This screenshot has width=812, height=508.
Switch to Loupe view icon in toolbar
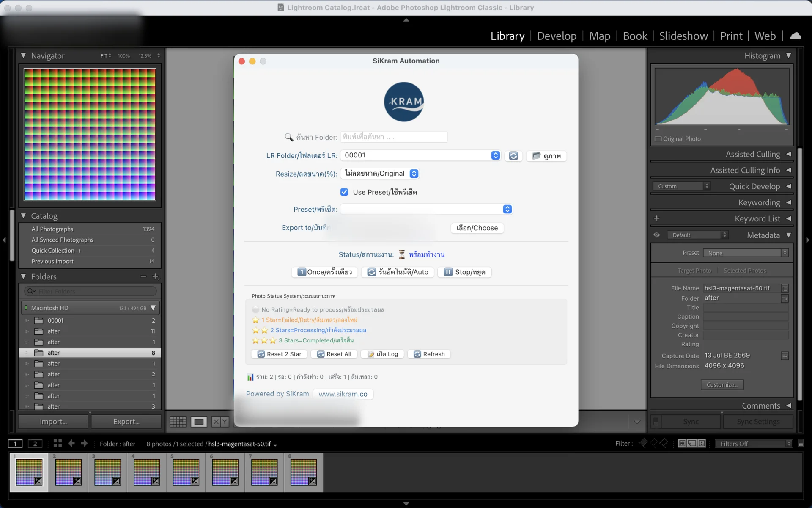pyautogui.click(x=199, y=422)
